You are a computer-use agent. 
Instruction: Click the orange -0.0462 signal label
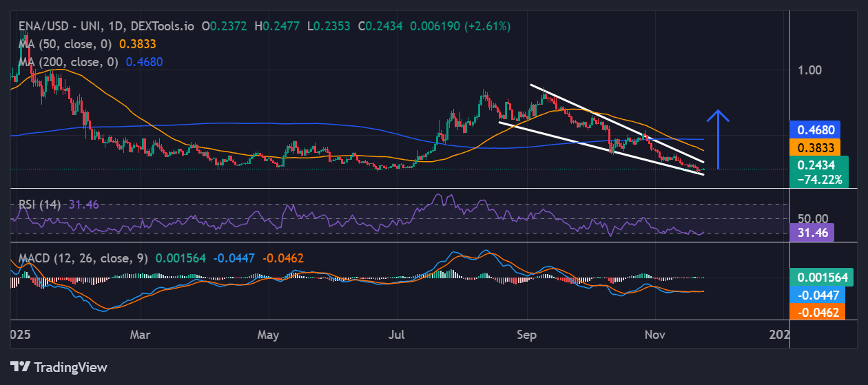(x=818, y=312)
